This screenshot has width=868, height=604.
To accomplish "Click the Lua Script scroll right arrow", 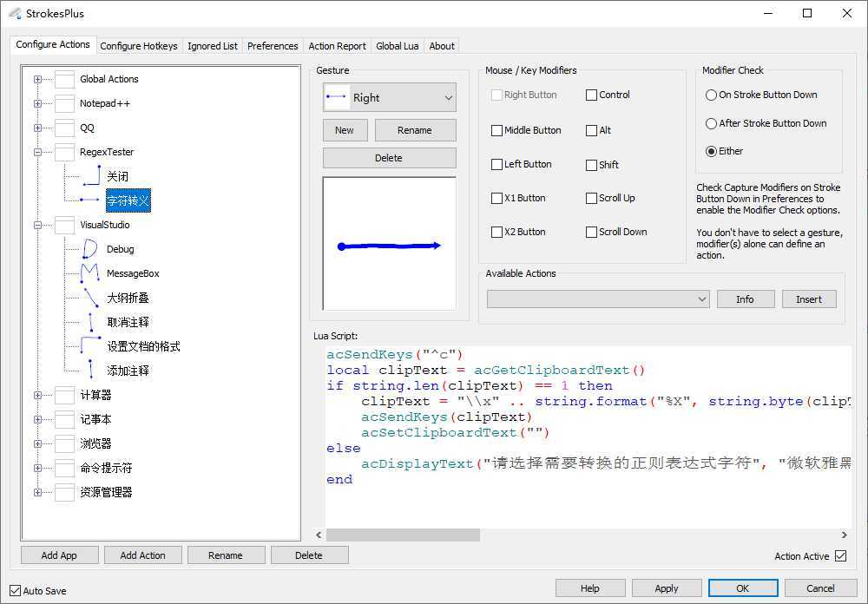I will click(x=845, y=535).
